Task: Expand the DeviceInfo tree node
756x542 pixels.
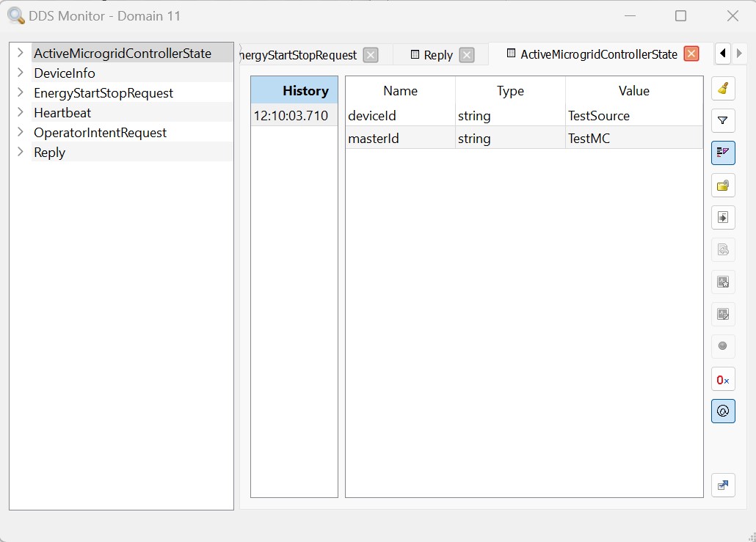Action: (x=21, y=73)
